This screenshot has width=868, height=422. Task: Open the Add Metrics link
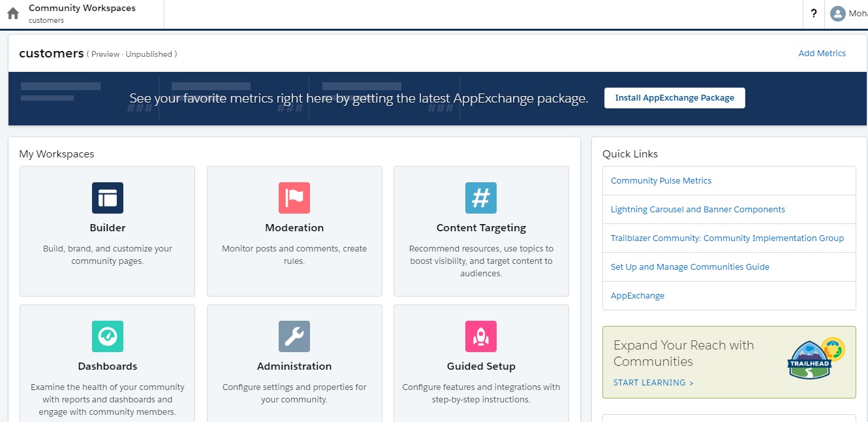pos(822,53)
